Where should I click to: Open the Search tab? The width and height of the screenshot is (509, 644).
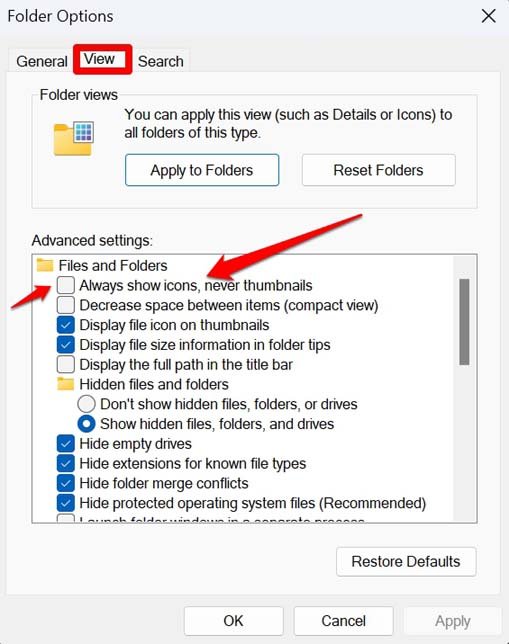tap(161, 61)
